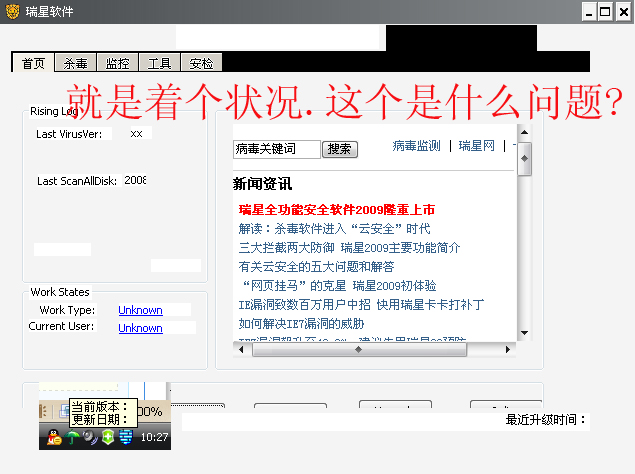The image size is (635, 474).
Task: Click the 当前版本 tooltip text
Action: [100, 406]
